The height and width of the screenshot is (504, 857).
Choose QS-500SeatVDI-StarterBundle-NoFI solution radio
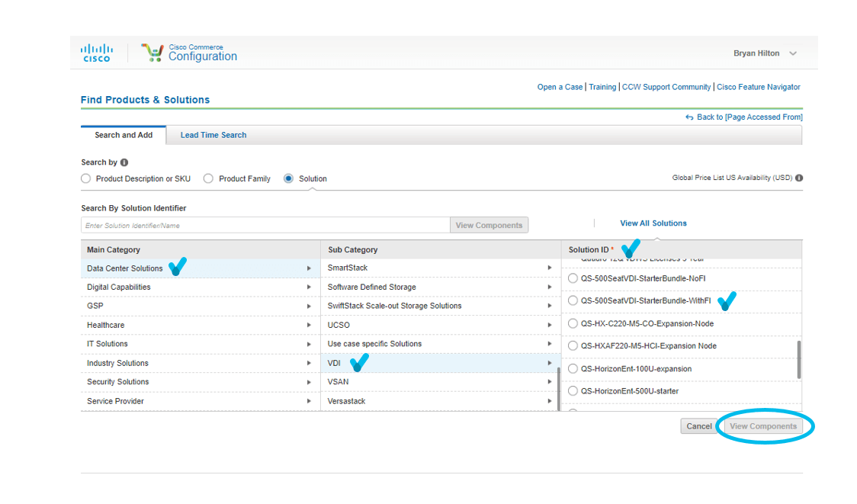(573, 278)
